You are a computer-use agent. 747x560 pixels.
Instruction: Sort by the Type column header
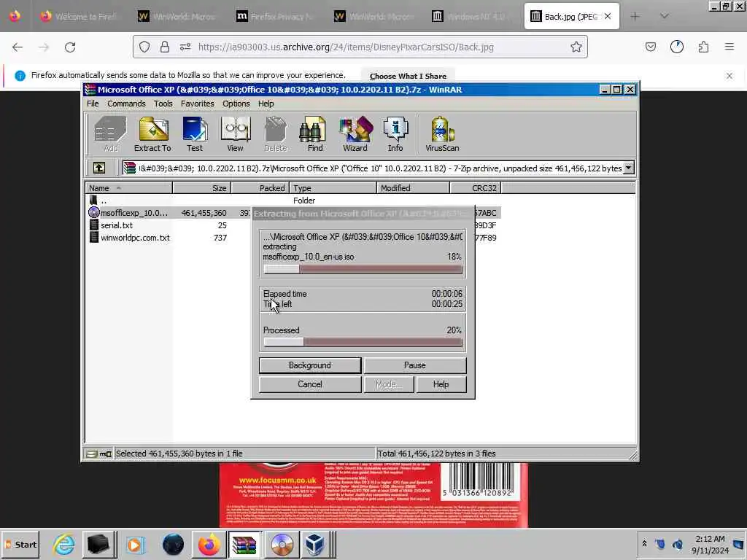click(333, 188)
